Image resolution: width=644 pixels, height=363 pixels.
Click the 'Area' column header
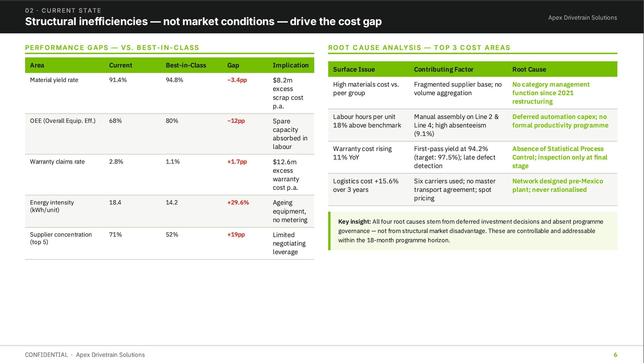coord(37,65)
